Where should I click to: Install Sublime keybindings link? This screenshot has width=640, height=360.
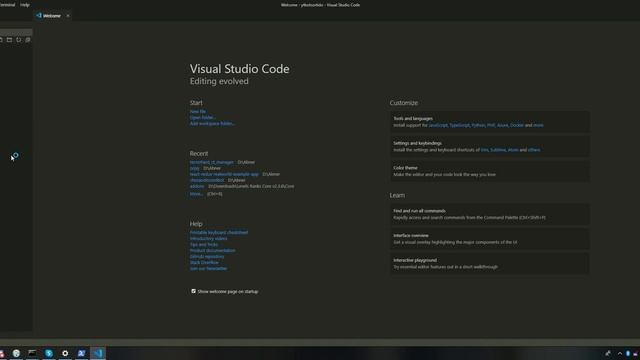(x=498, y=150)
